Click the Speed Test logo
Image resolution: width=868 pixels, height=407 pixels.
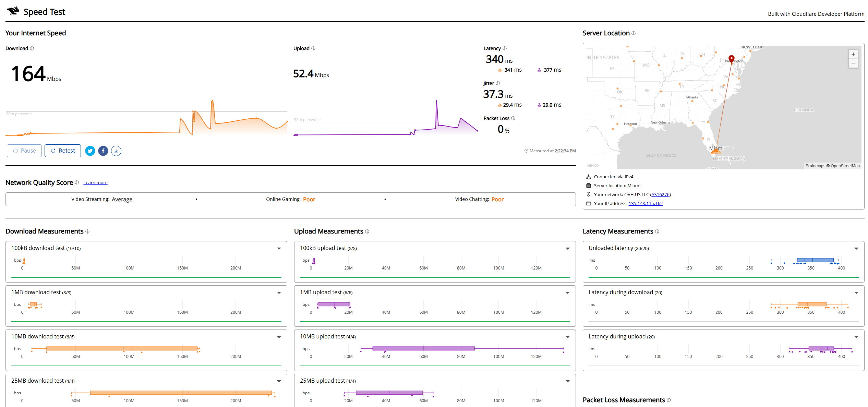tap(36, 12)
